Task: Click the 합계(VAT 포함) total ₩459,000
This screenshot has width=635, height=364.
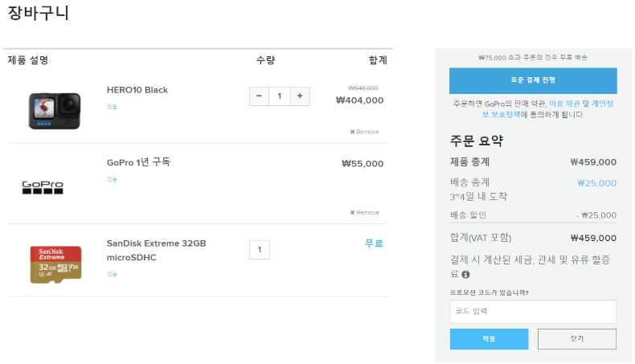Action: click(593, 238)
